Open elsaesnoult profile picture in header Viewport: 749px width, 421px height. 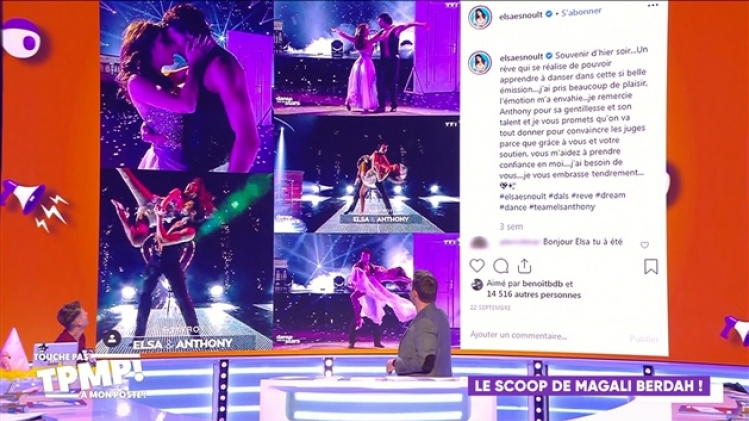click(x=480, y=18)
